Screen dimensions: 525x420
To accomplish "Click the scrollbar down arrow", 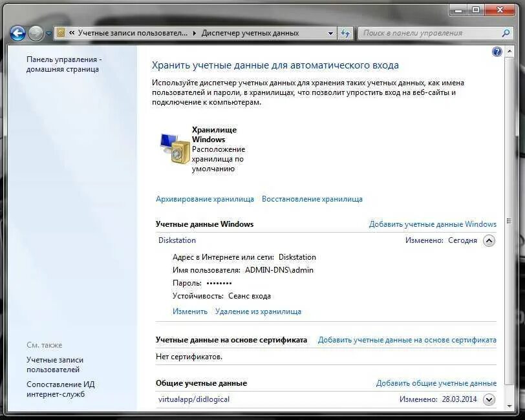I will pyautogui.click(x=509, y=406).
